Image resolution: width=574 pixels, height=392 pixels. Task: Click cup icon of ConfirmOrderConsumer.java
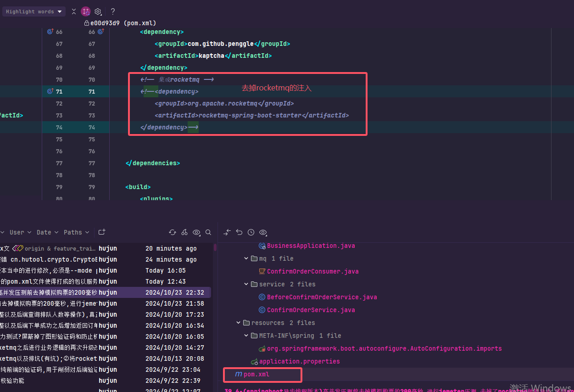[262, 271]
